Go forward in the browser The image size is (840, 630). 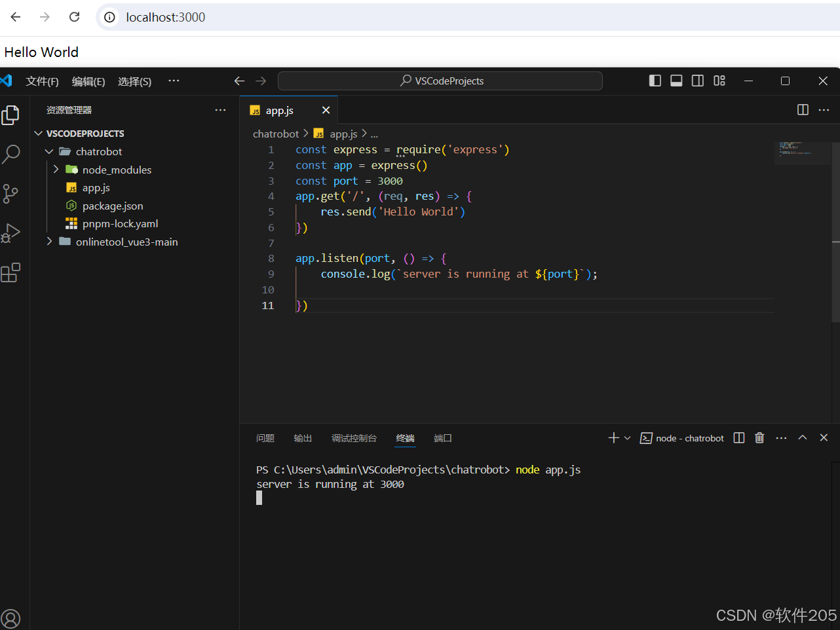click(45, 17)
